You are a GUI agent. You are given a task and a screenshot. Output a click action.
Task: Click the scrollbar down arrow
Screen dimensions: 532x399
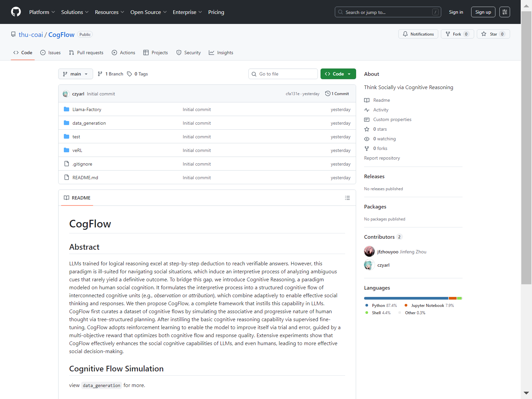[526, 393]
